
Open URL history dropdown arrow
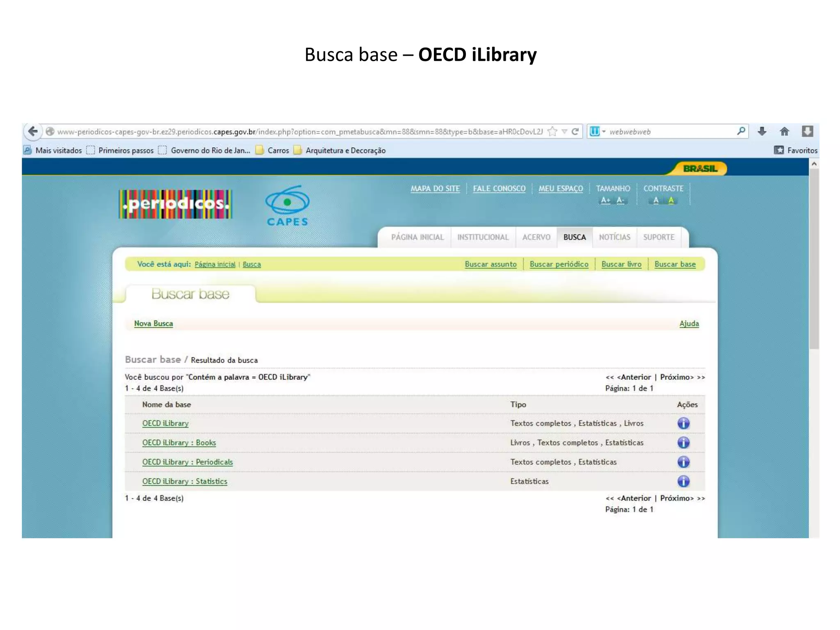click(x=564, y=132)
